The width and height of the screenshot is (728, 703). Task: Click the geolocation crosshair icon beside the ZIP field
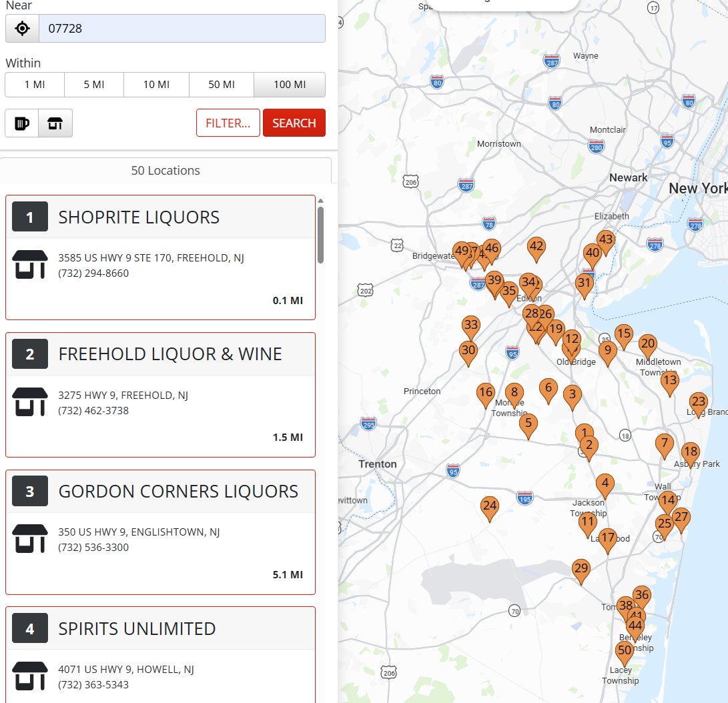pos(21,28)
